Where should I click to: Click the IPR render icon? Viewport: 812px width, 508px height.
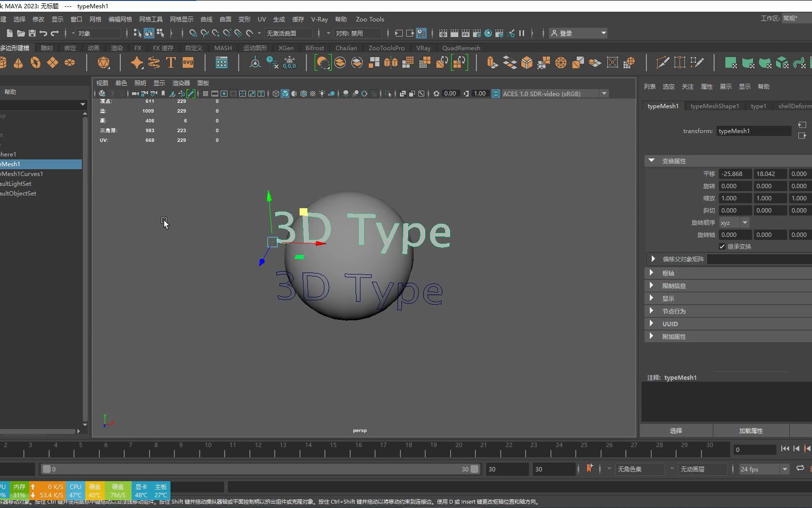466,33
